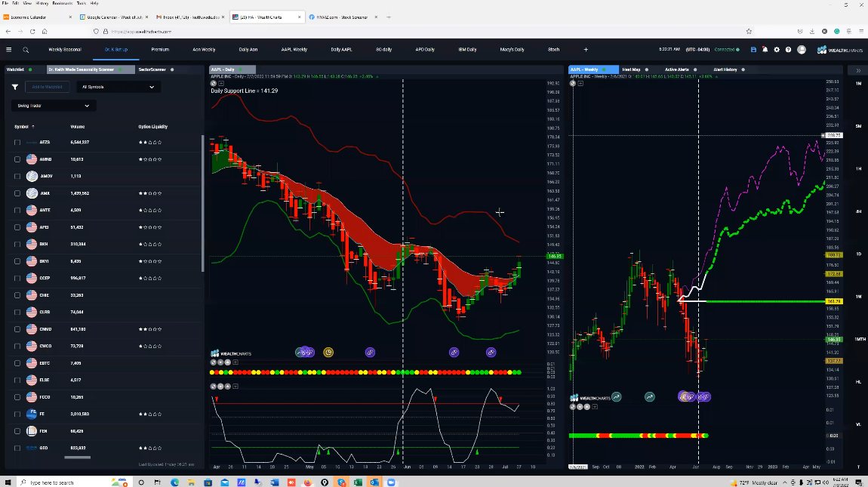This screenshot has width=868, height=487.
Task: Click the Add to Watchlist button
Action: 47,87
